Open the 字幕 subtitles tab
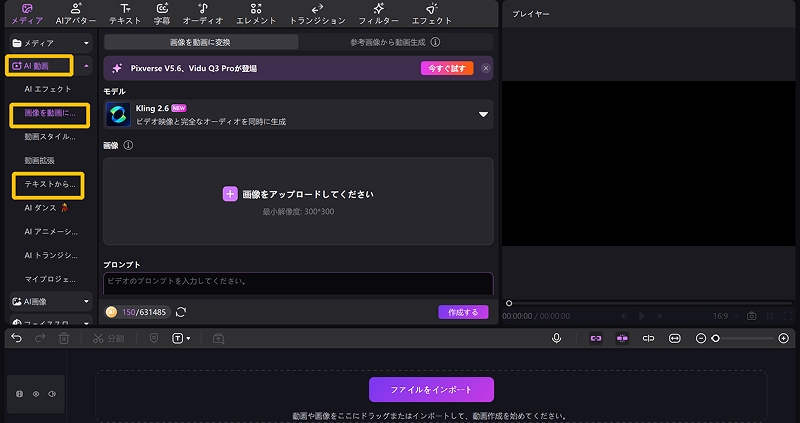This screenshot has width=800, height=423. (x=162, y=14)
